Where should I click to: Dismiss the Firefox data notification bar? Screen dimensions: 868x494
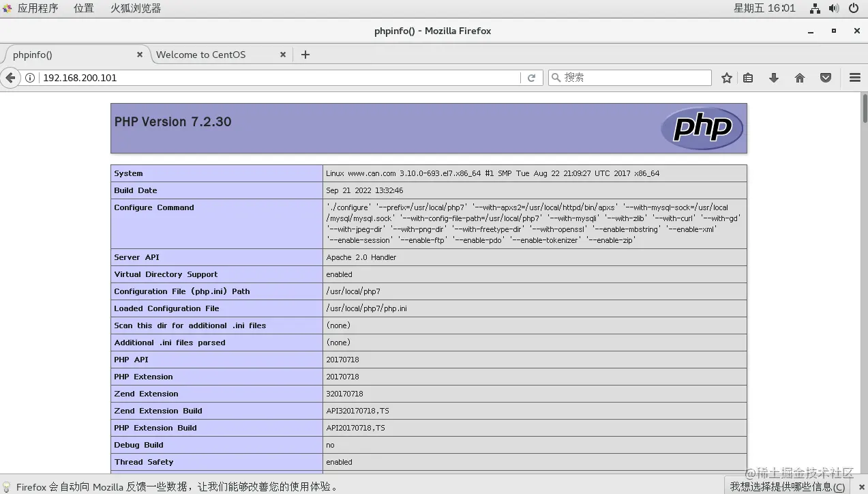(x=862, y=486)
